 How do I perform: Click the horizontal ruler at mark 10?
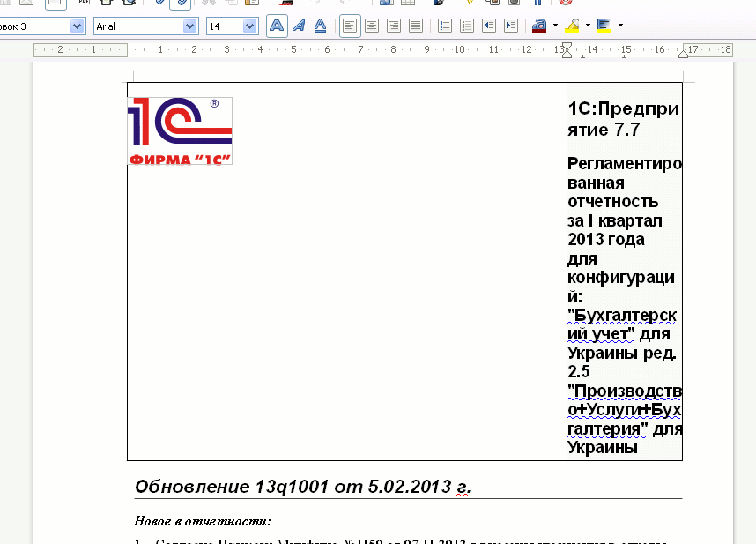pos(458,50)
